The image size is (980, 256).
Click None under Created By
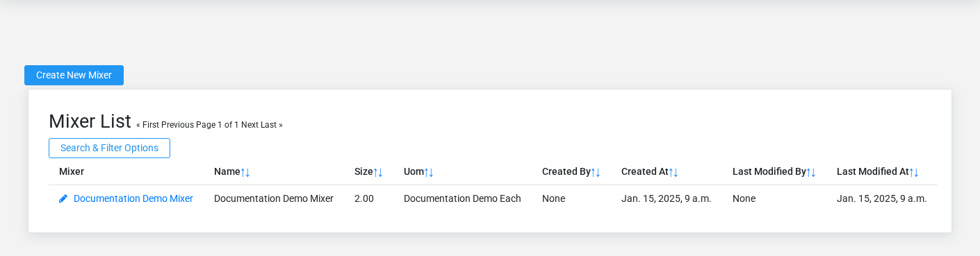click(x=553, y=198)
